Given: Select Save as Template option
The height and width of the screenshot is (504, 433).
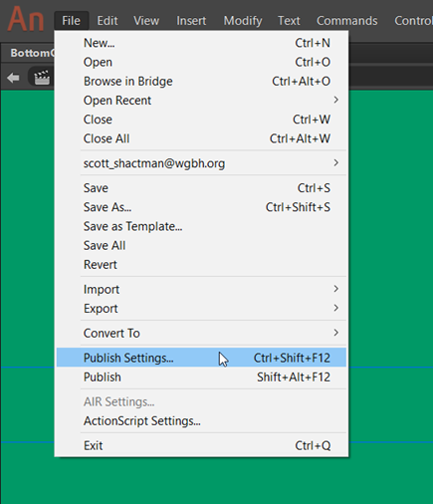Looking at the screenshot, I should coord(201,226).
